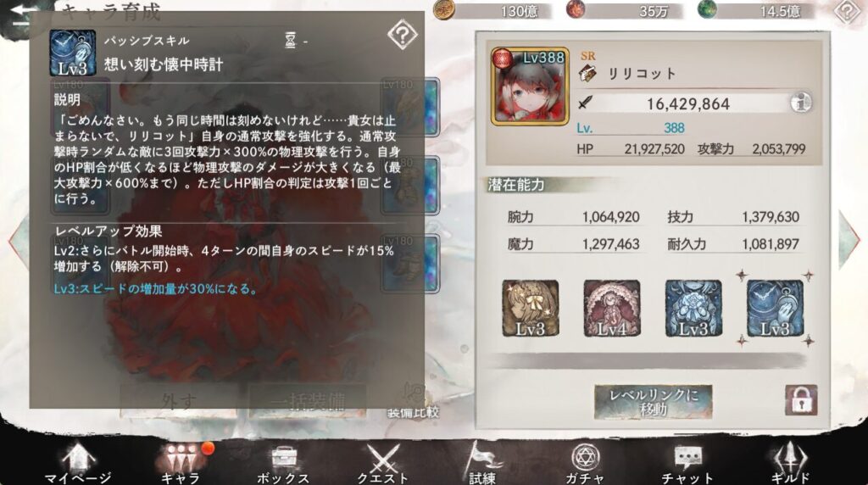This screenshot has height=485, width=868.
Task: Toggle the character lock padlock icon
Action: point(800,399)
